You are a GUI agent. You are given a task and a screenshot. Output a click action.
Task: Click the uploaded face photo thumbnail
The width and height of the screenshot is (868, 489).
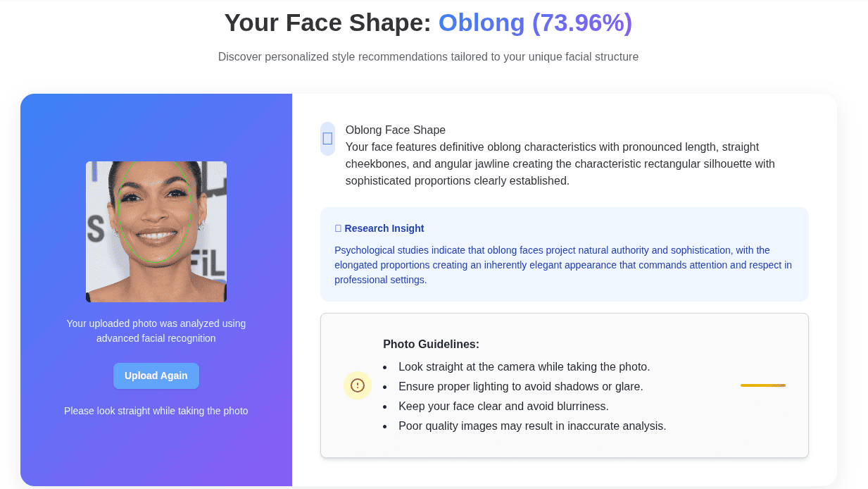click(x=156, y=232)
